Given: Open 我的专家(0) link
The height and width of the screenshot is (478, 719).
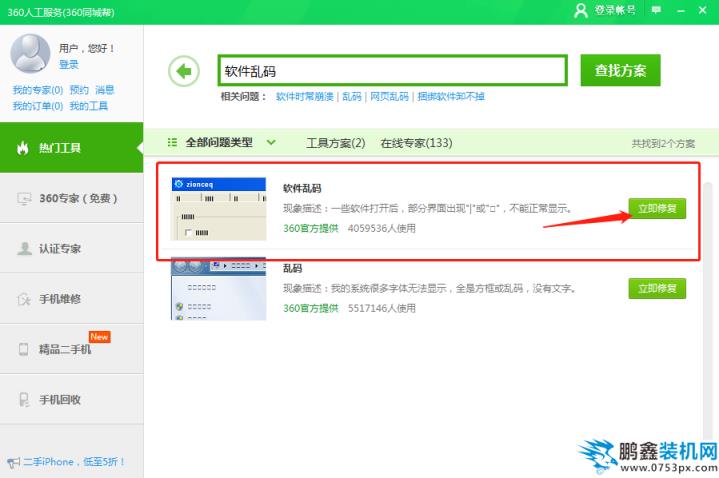Looking at the screenshot, I should tap(38, 90).
